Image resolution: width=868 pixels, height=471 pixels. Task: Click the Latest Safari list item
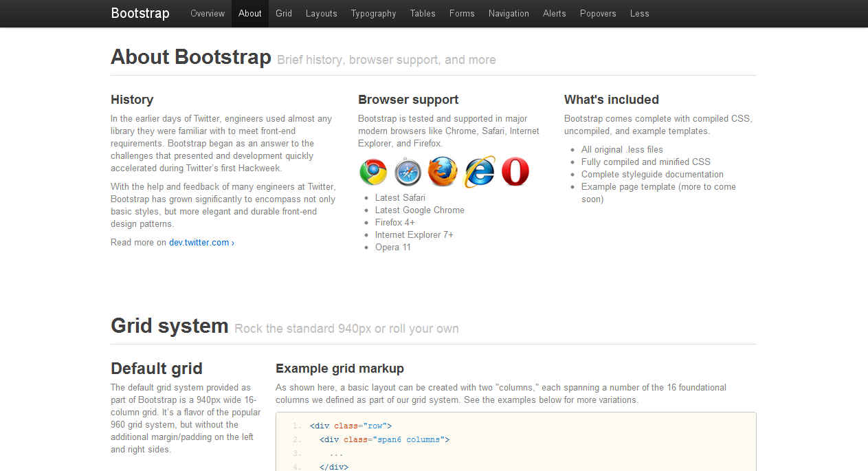(x=400, y=197)
